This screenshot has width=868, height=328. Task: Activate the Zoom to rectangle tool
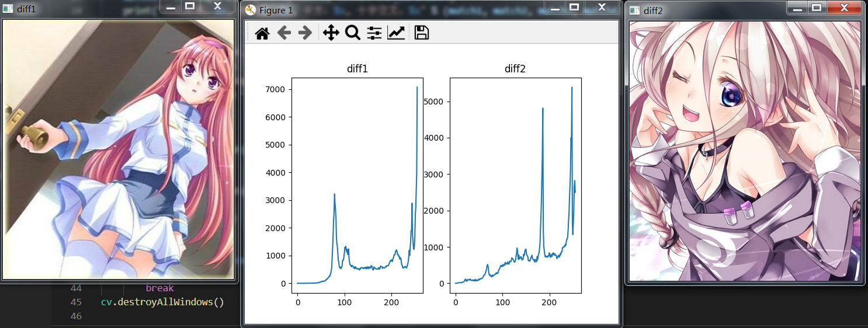(x=352, y=33)
